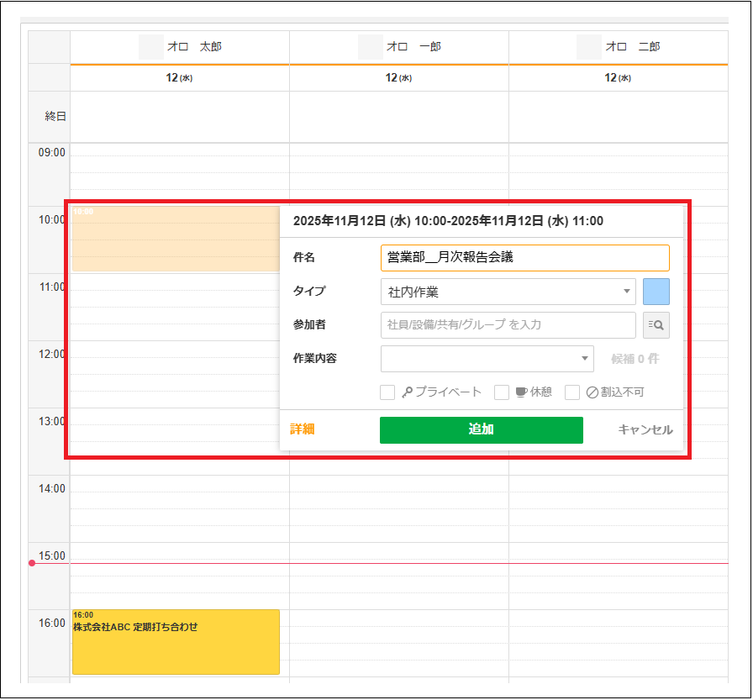Select the 12 (水) header under オロ 二郎
Screen dimensions: 753x700
point(618,77)
